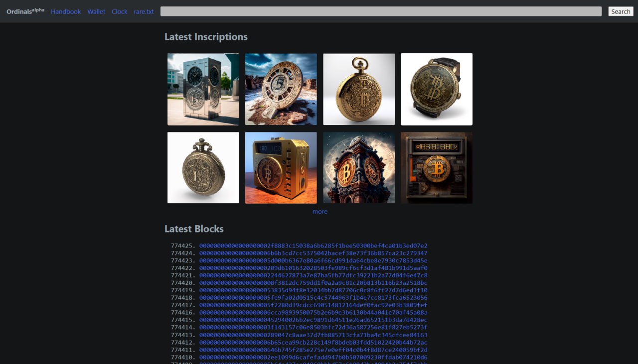Screen dimensions: 638x364
Task: Go to the Wallet page
Action: (96, 11)
